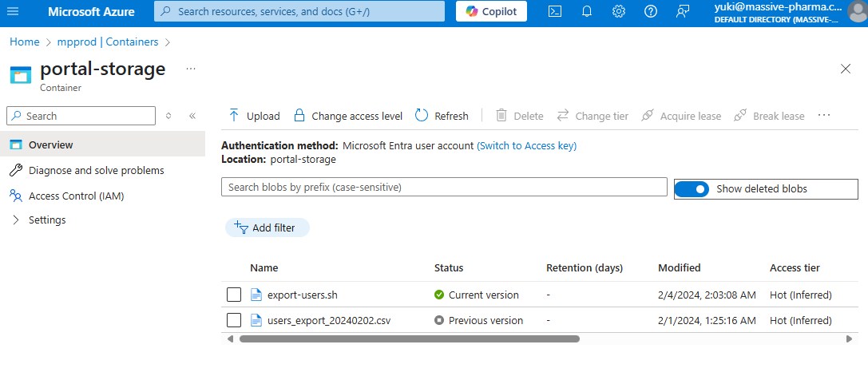Viewport: 868px width, 372px height.
Task: Toggle the Show deleted blobs switch
Action: [x=692, y=189]
